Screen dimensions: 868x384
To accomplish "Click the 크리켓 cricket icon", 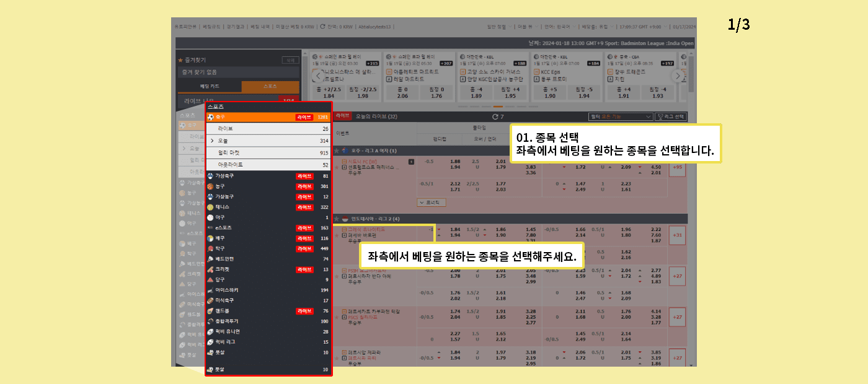I will coord(211,269).
